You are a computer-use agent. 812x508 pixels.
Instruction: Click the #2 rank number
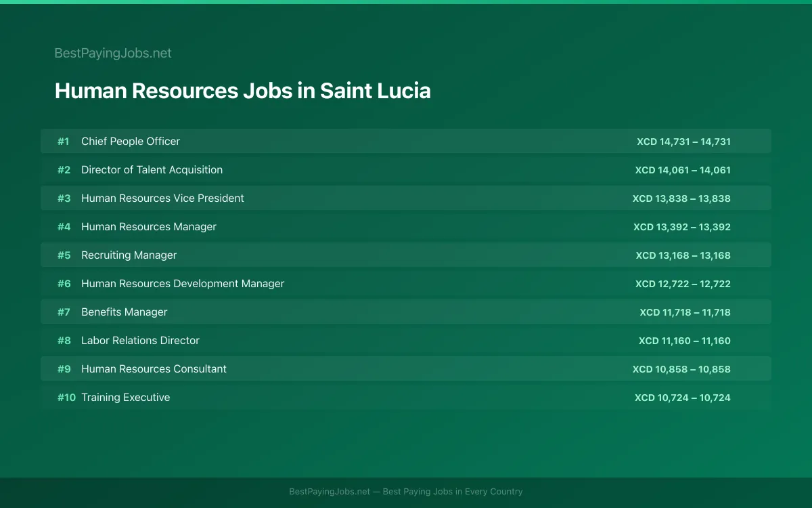pos(64,169)
